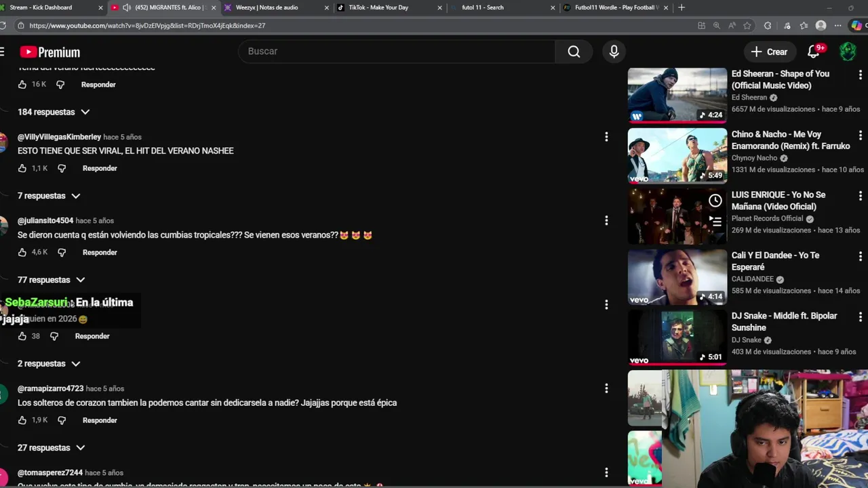Image resolution: width=868 pixels, height=488 pixels.
Task: Open Planet Records Official channel name
Action: pos(767,219)
